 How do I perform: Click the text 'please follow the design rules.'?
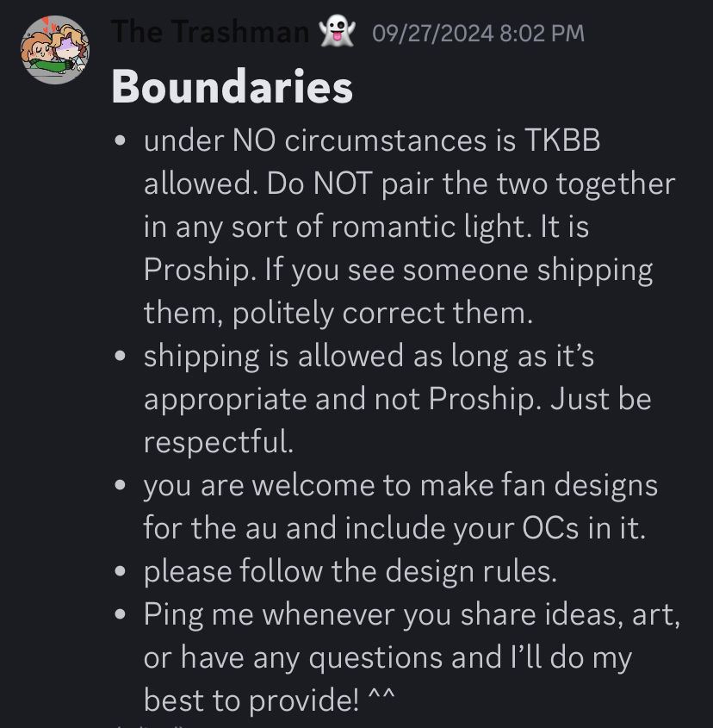(350, 572)
